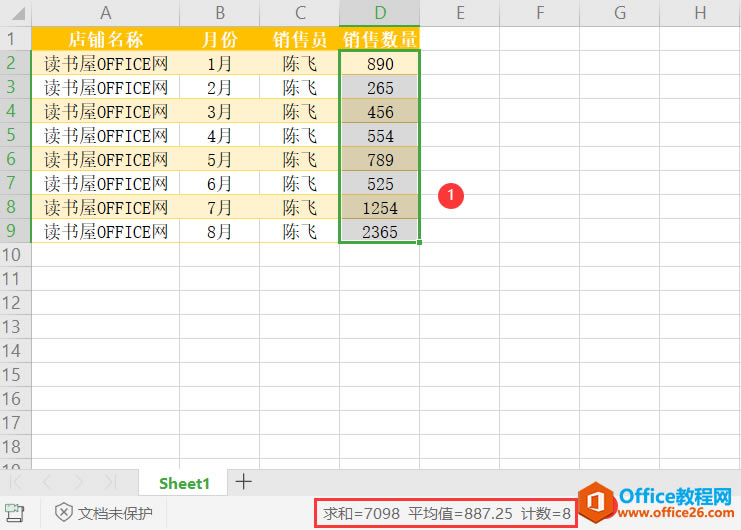This screenshot has width=741, height=530.
Task: Switch to the Sheet1 tab
Action: pyautogui.click(x=184, y=483)
